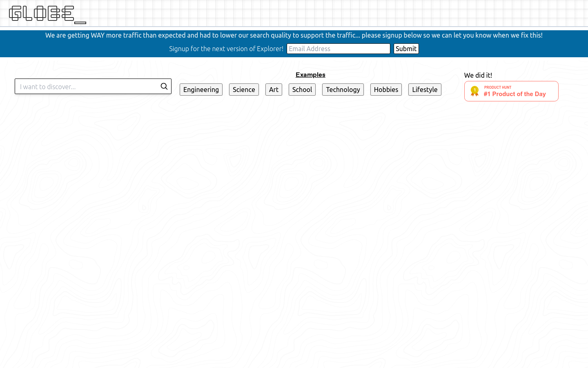Select the Engineering example

coord(201,90)
